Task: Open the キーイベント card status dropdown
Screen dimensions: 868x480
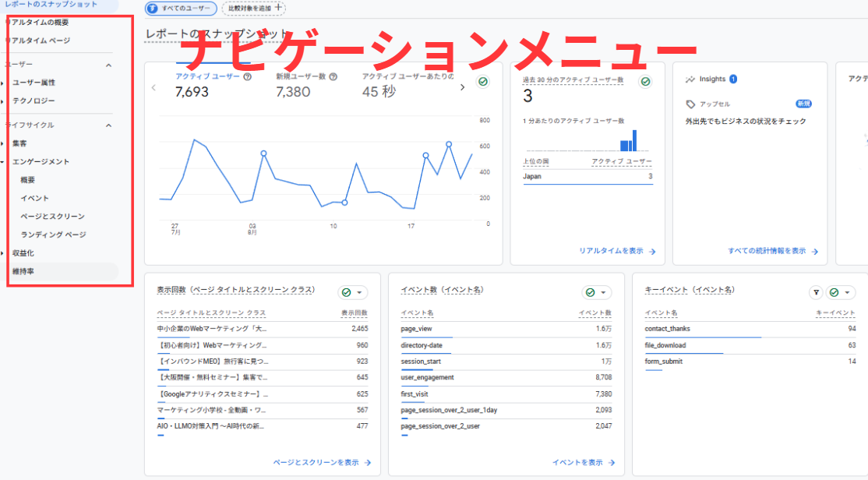Action: (x=840, y=292)
